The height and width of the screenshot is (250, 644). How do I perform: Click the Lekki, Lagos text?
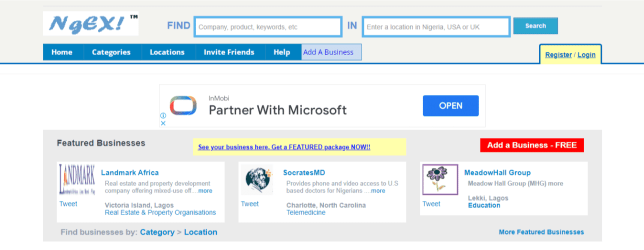click(x=488, y=198)
